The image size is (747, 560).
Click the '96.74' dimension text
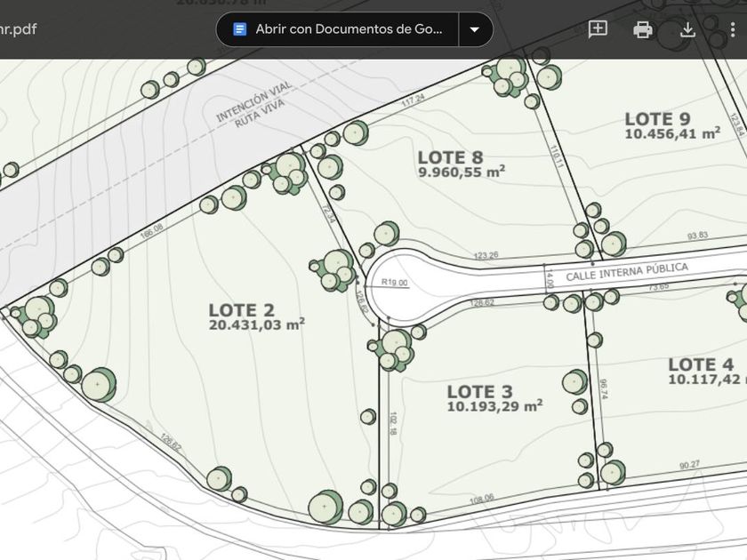click(604, 388)
